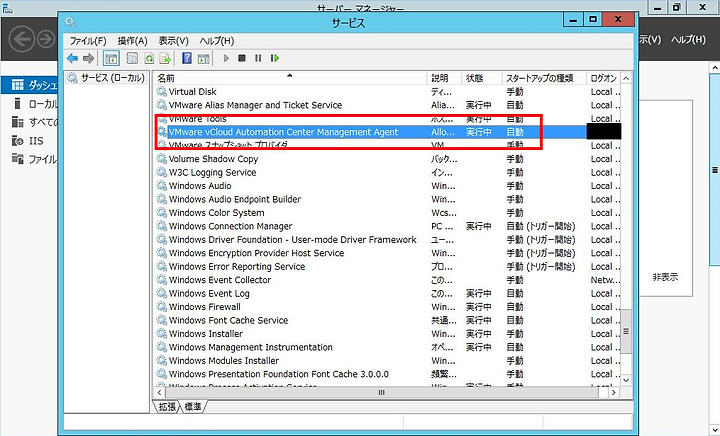
Task: Sort by スタートアップの種類 column header
Action: [x=544, y=78]
